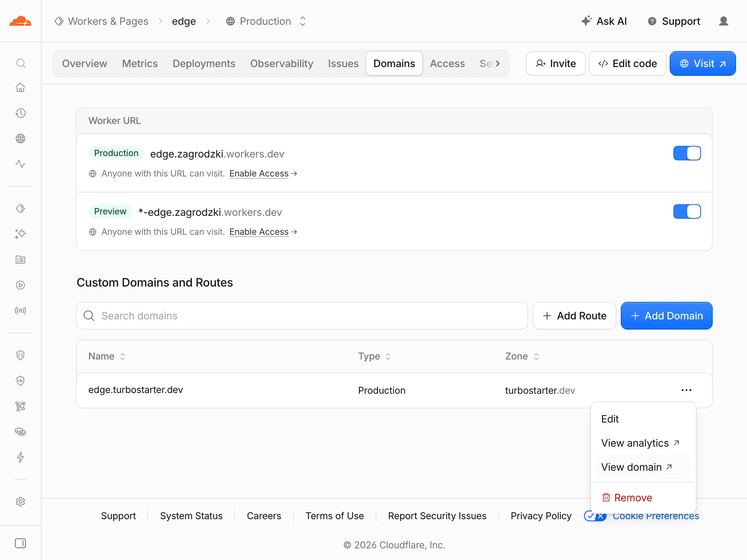
Task: Open the Production environment selector
Action: [266, 21]
